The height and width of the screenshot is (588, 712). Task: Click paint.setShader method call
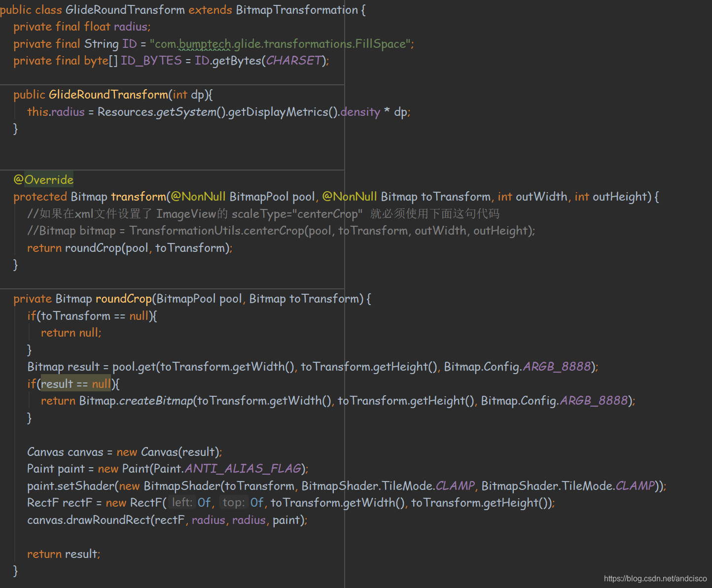tap(71, 486)
